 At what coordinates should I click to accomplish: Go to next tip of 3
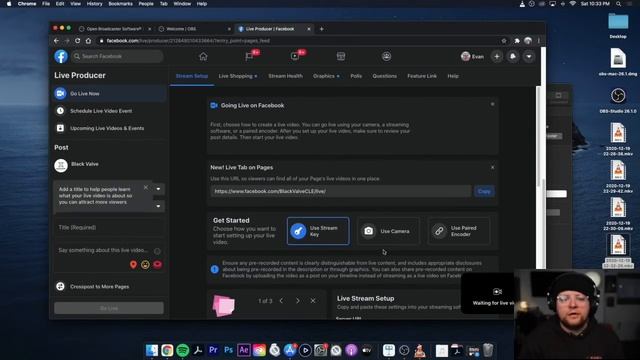coord(298,301)
